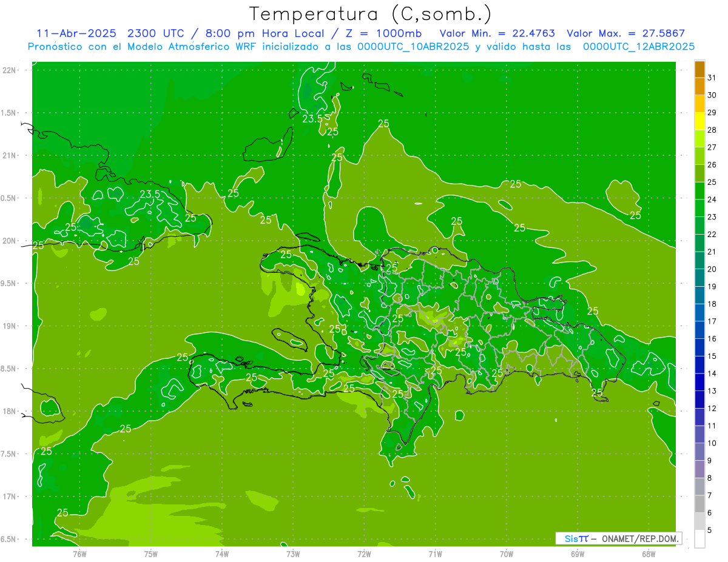Click the '10' label on the color scale
This screenshot has height=562, width=728.
(712, 443)
